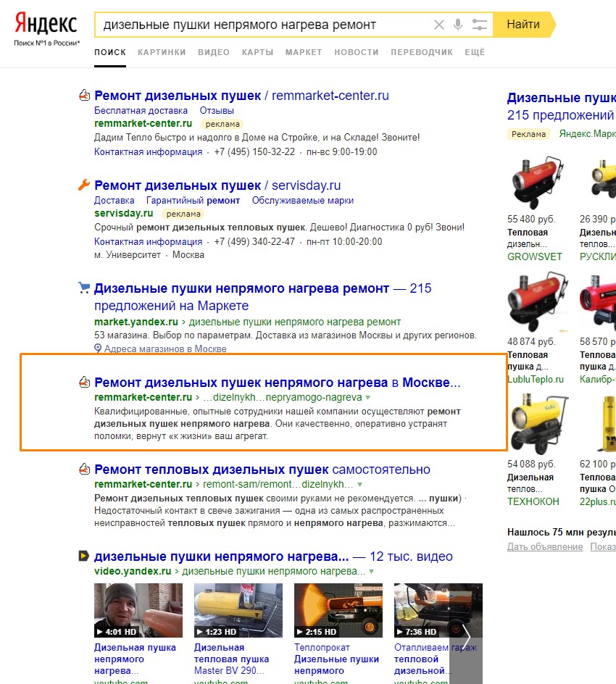Click the video play icon near video.yandex.ru result

(84, 556)
